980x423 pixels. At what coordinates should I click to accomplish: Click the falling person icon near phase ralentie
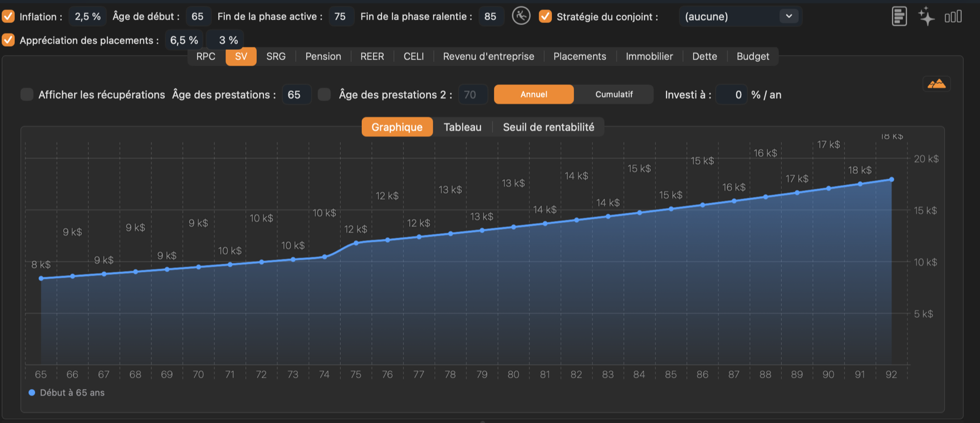521,16
